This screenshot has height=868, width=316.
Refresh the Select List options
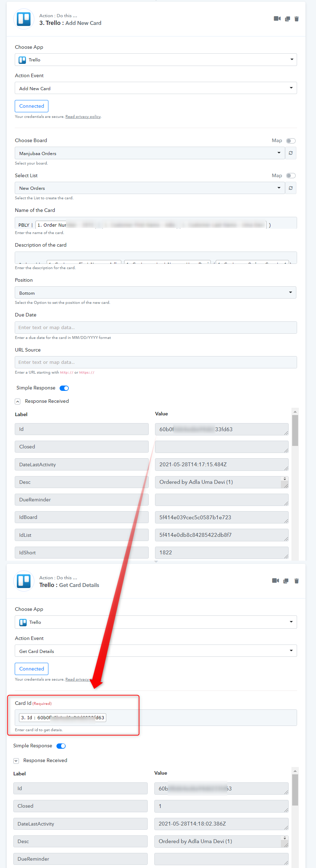tap(291, 188)
